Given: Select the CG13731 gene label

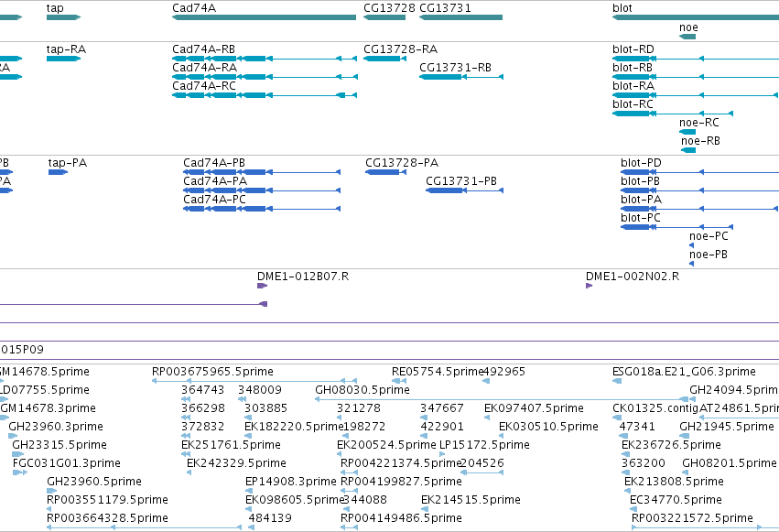Looking at the screenshot, I should click(445, 8).
